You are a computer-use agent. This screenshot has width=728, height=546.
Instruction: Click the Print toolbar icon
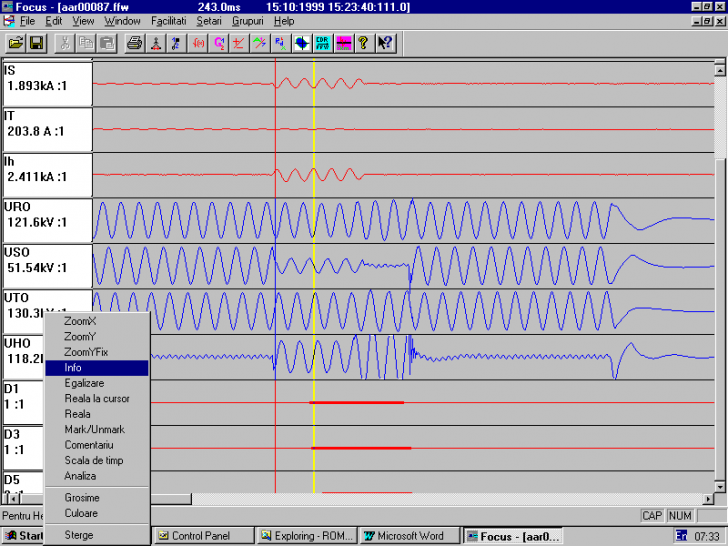click(x=134, y=43)
